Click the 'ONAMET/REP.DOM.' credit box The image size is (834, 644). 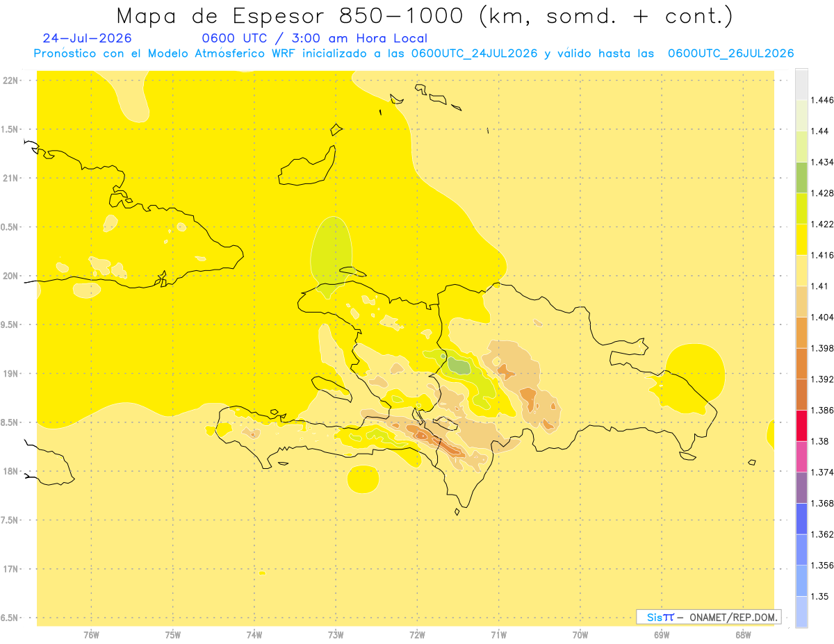click(709, 617)
